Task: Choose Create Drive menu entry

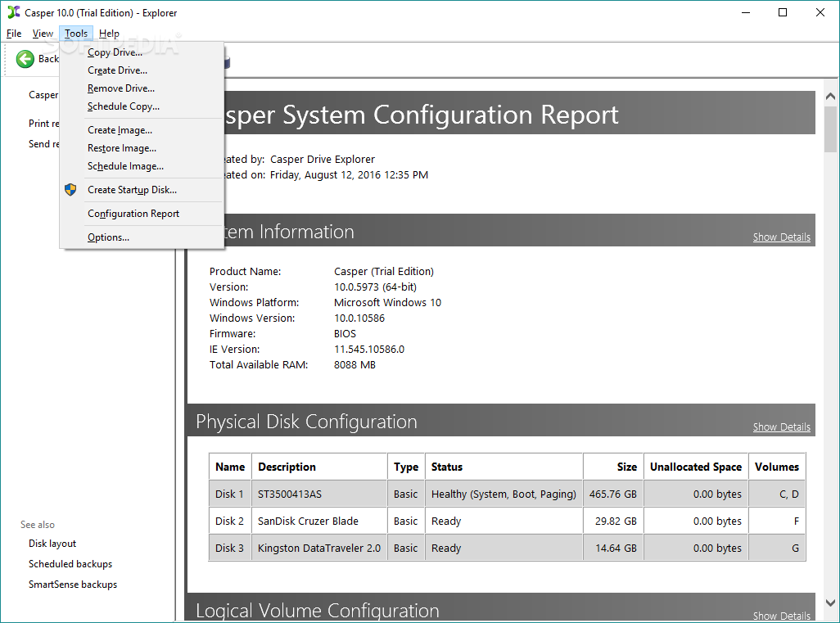Action: click(x=142, y=70)
